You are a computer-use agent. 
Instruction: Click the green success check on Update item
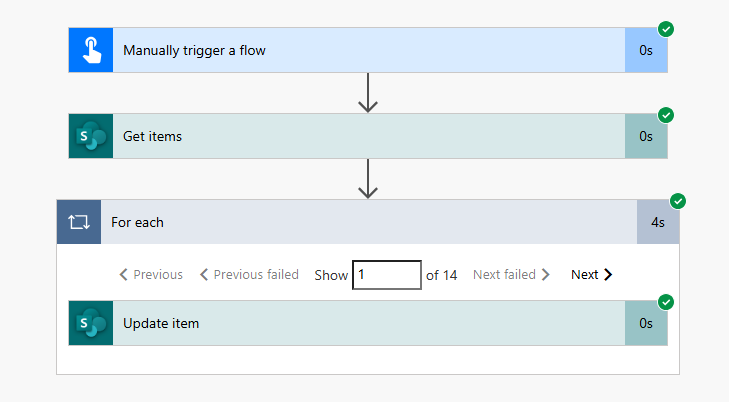point(666,302)
